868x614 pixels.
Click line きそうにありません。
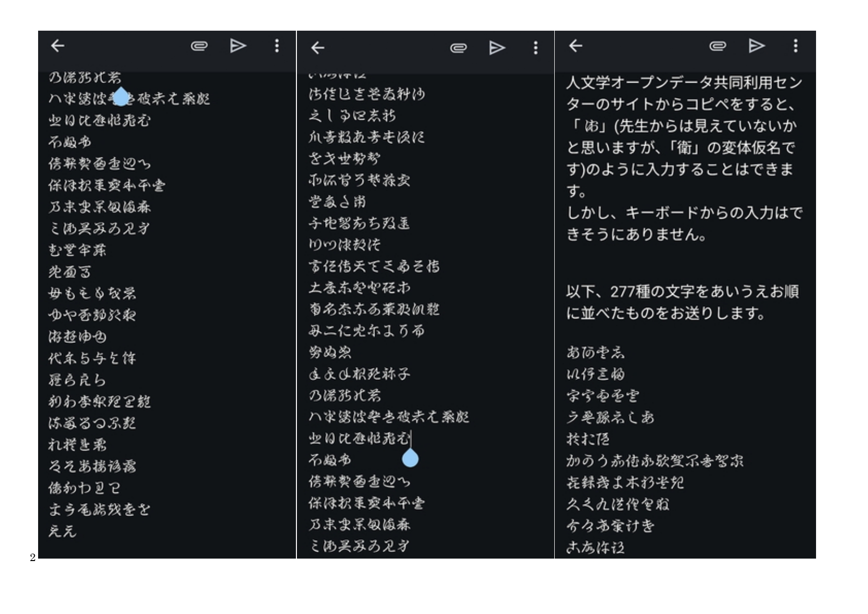(636, 234)
